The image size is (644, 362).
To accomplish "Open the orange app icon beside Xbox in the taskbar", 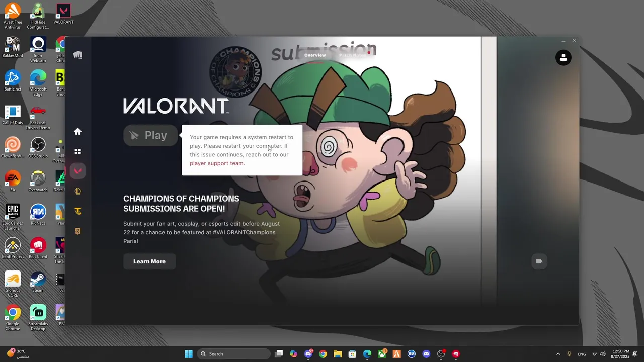I will (x=397, y=354).
